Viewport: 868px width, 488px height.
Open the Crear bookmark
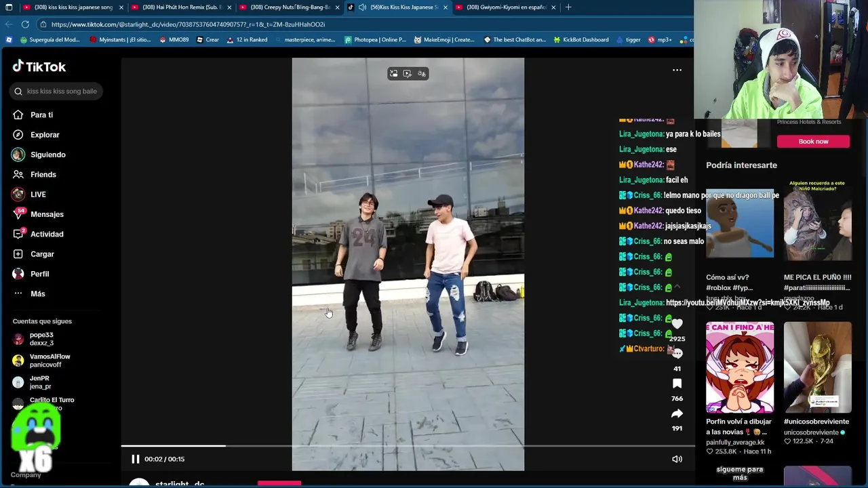tap(208, 40)
